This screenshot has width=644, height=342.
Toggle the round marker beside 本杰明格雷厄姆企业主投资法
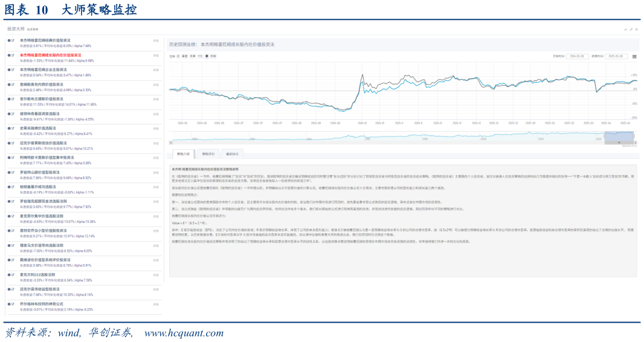(8, 70)
